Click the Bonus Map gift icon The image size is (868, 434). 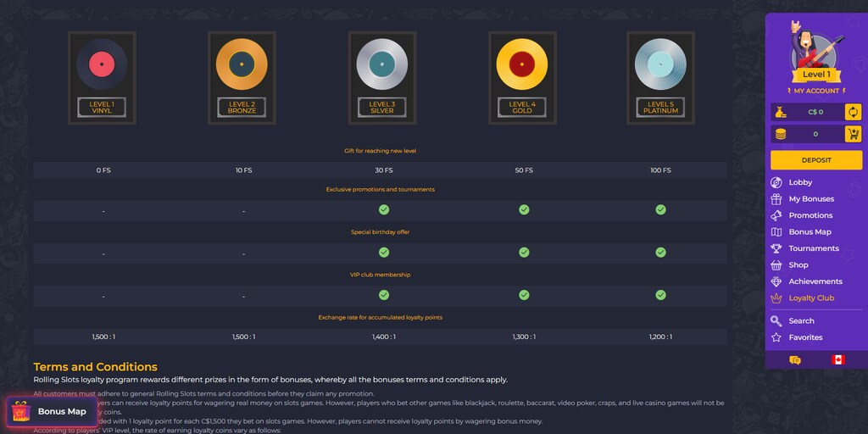(21, 412)
